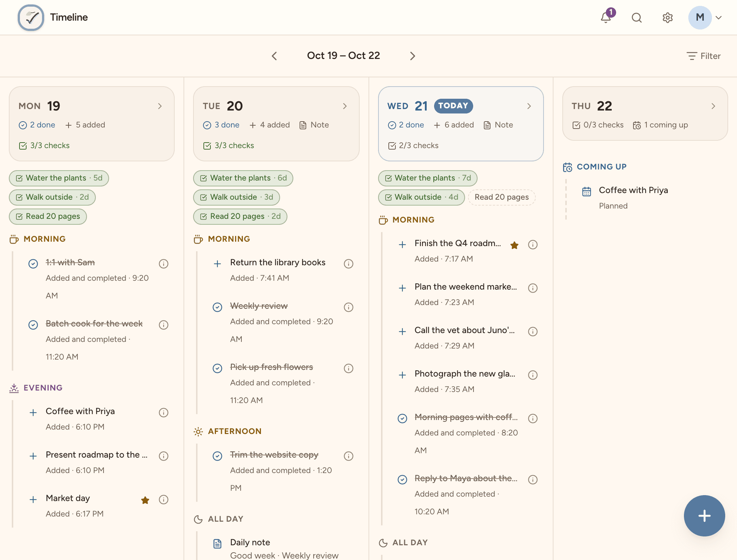Open search with the magnifier icon
The image size is (737, 560).
(637, 17)
